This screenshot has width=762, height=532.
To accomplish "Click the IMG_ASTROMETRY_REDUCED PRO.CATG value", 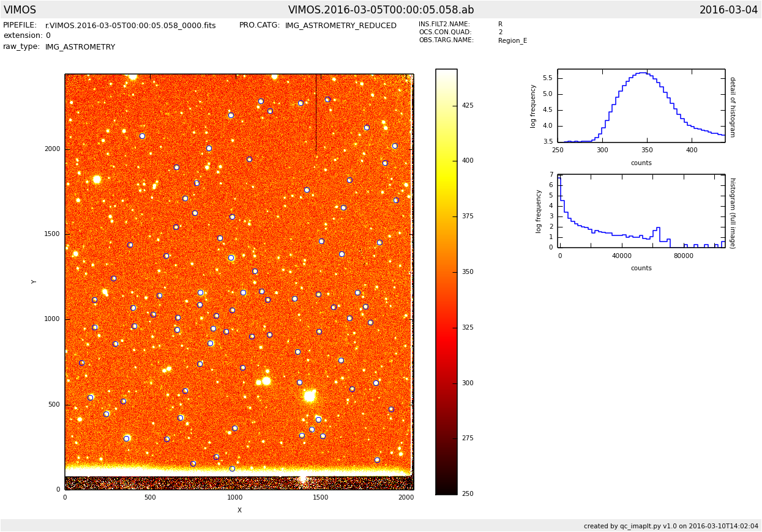I will [x=340, y=26].
